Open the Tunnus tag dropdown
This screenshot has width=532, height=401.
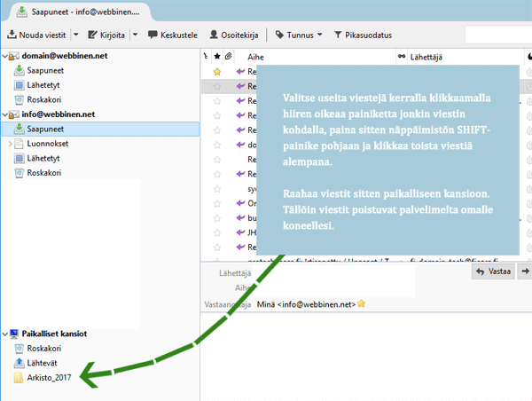(x=299, y=35)
